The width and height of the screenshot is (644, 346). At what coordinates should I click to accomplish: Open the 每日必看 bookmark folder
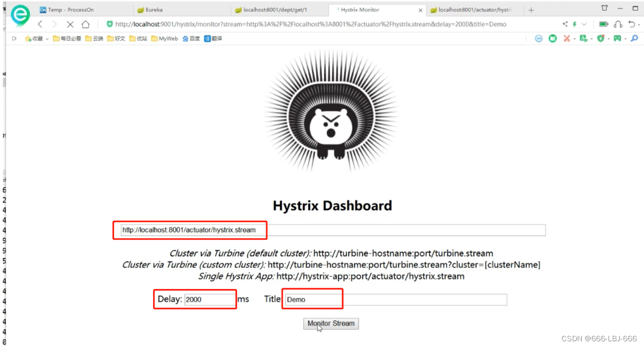click(x=67, y=39)
